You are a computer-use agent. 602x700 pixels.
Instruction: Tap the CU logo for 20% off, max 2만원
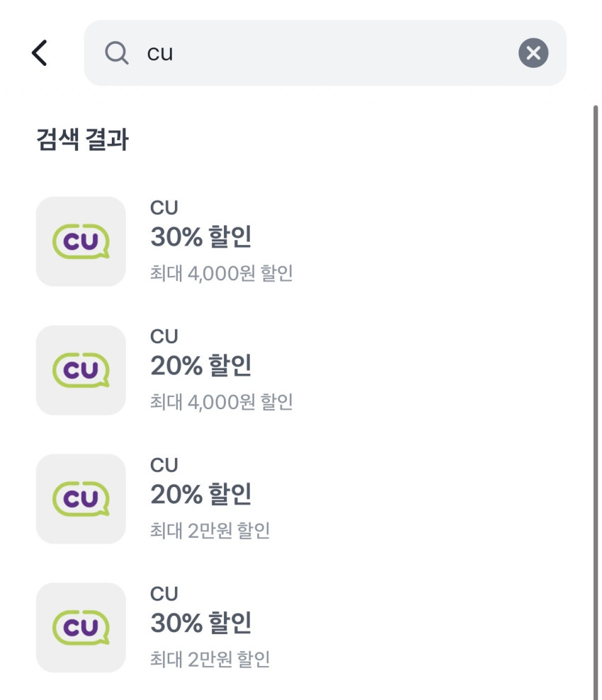click(81, 499)
